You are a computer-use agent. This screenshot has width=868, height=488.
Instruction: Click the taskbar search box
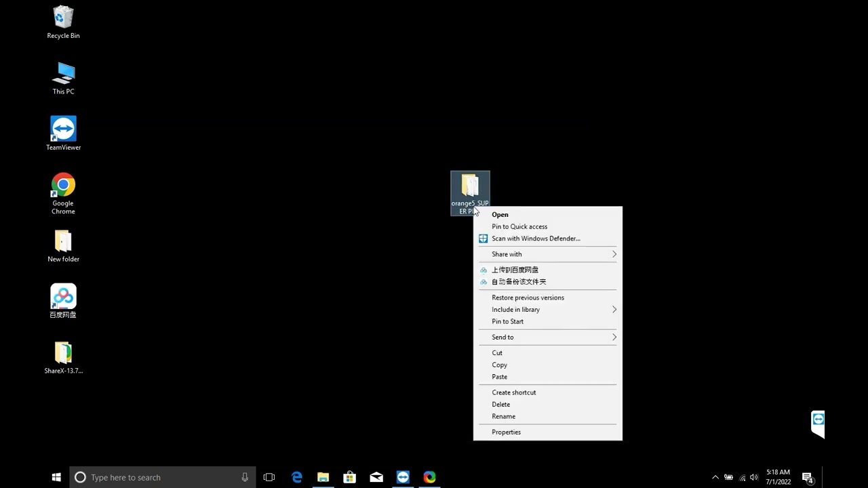click(x=163, y=477)
